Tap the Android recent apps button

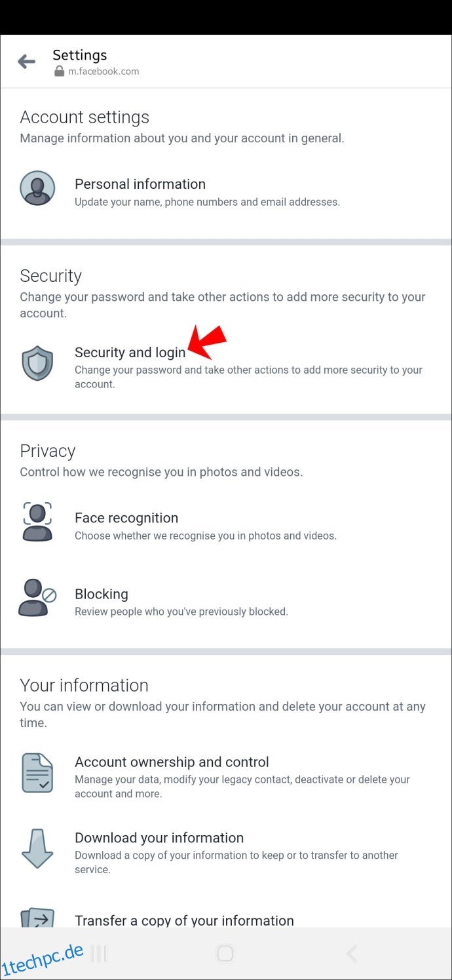coord(98,953)
